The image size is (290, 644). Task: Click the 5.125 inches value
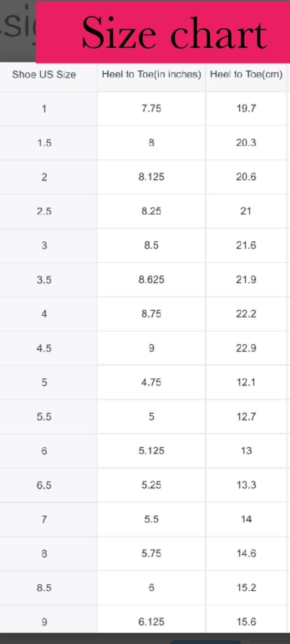pos(152,451)
